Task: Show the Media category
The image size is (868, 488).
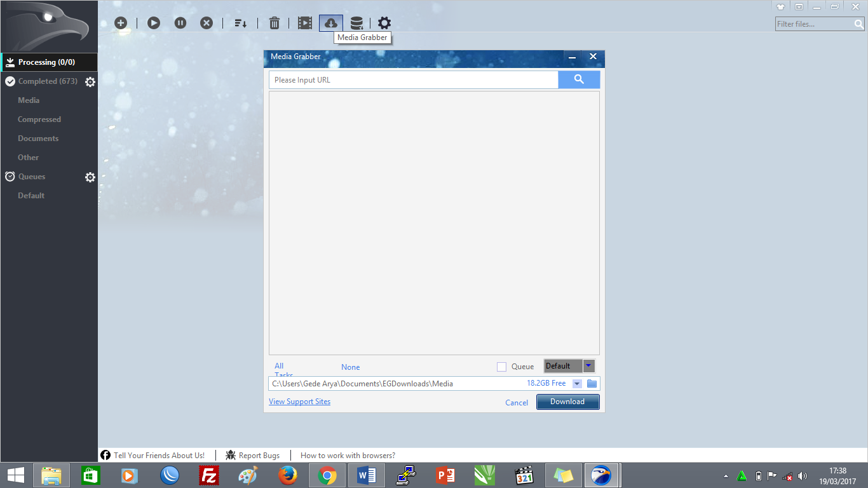Action: (x=29, y=100)
